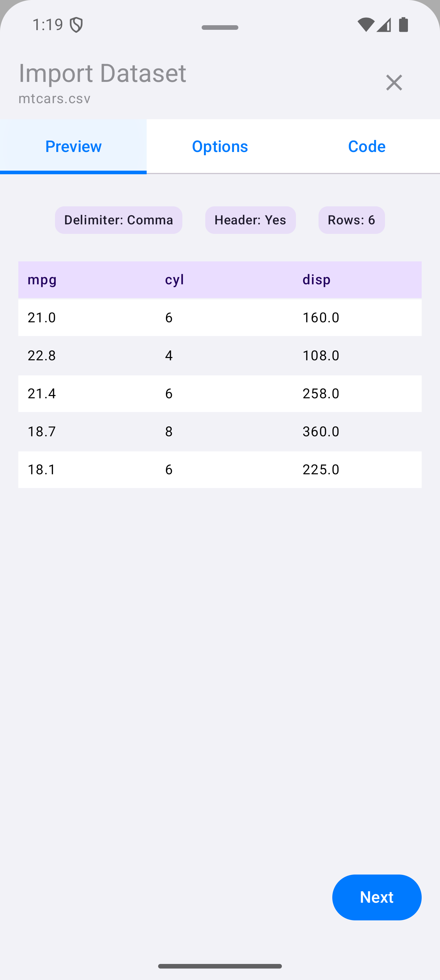Screen dimensions: 440x980
Task: Close the Import Dataset dialog
Action: pos(394,83)
